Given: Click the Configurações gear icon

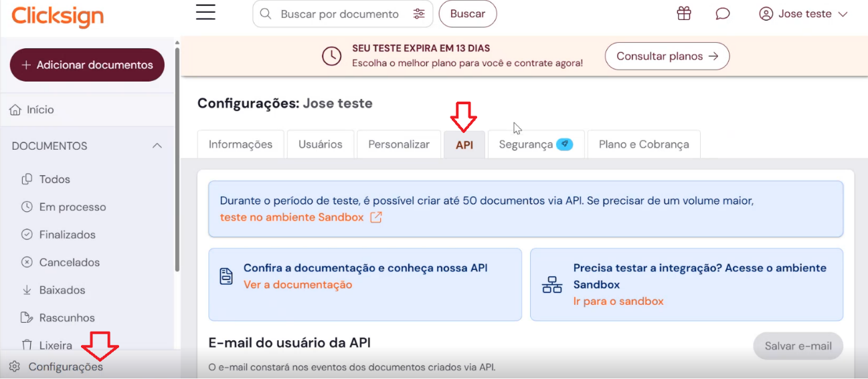Looking at the screenshot, I should 15,366.
